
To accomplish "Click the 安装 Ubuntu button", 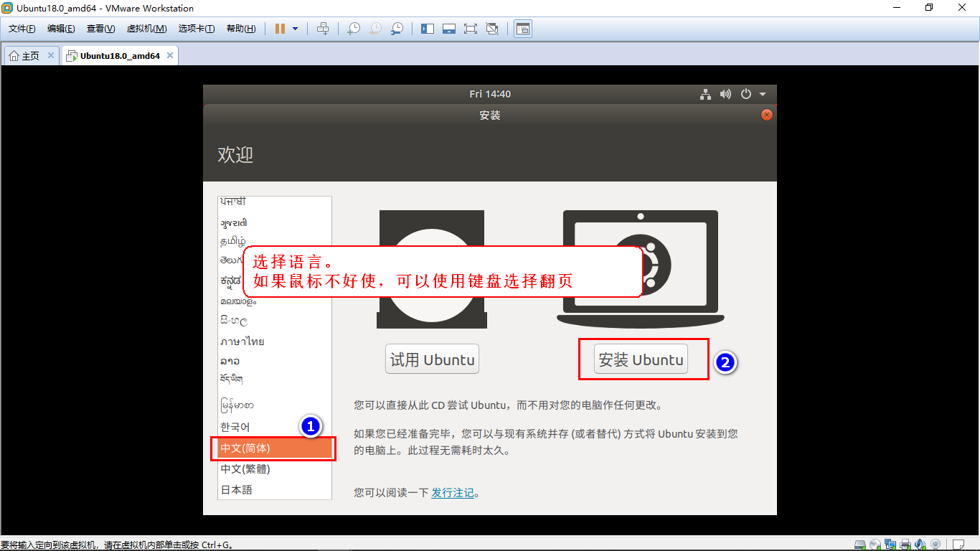I will (x=641, y=359).
